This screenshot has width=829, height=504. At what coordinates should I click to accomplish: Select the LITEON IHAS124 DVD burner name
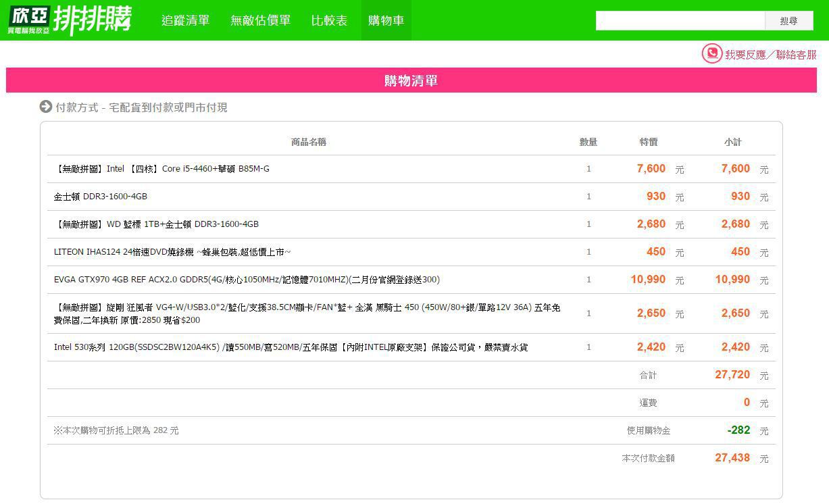172,252
